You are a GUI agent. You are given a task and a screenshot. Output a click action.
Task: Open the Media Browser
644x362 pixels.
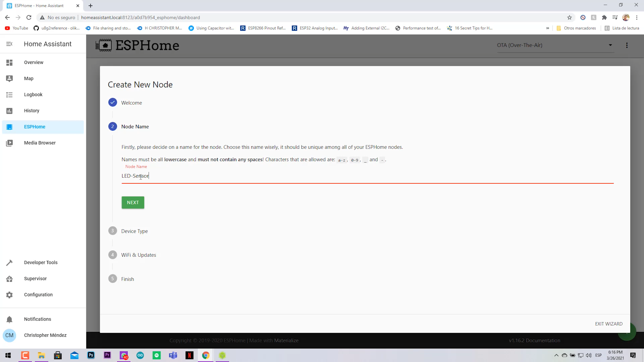coord(39,143)
